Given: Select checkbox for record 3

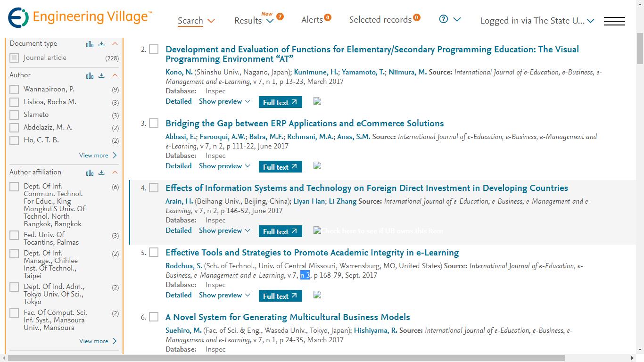Looking at the screenshot, I should coord(154,123).
